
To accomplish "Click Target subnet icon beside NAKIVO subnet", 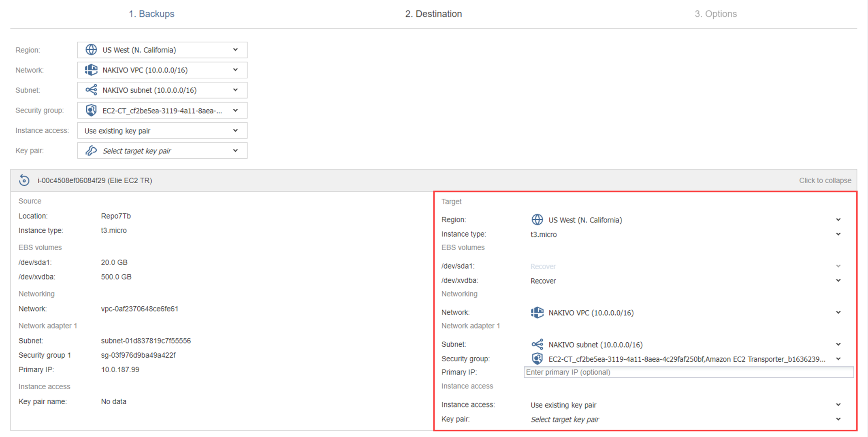I will [537, 344].
